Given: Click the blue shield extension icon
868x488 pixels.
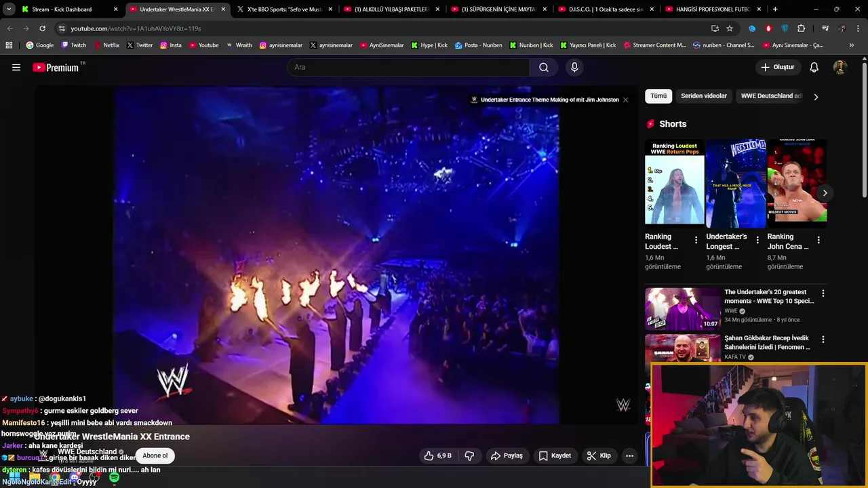Looking at the screenshot, I should [785, 28].
